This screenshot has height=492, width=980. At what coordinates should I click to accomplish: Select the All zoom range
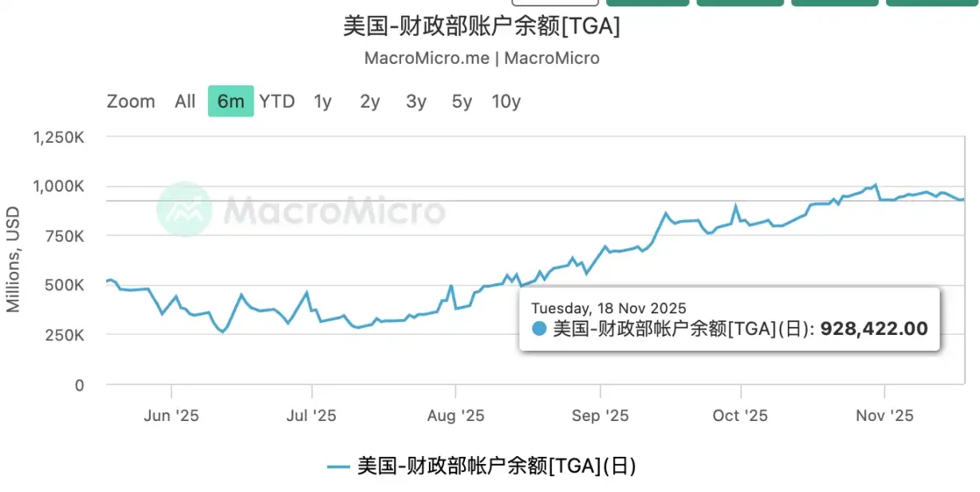pos(185,101)
